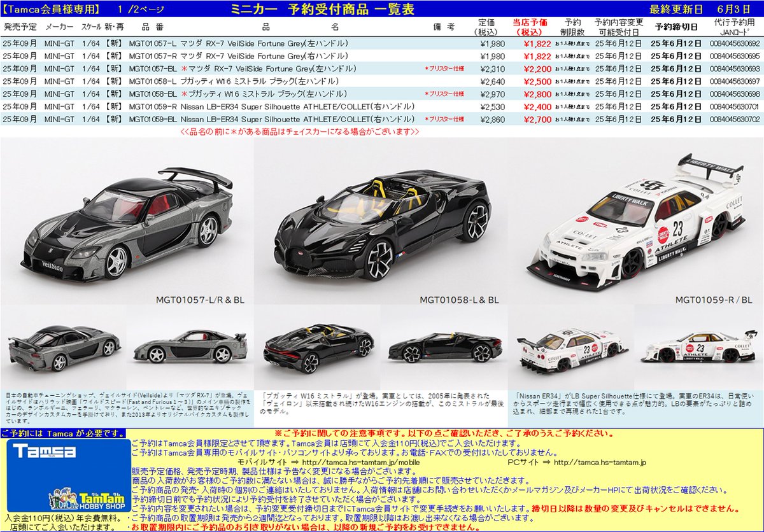Click the caption MGT01058-L & BL

pyautogui.click(x=459, y=300)
